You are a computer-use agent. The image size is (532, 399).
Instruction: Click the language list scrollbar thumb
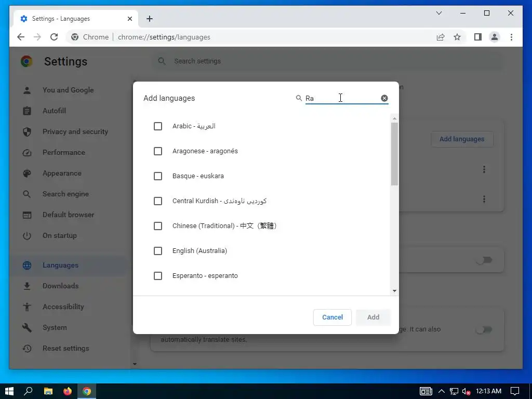[394, 154]
